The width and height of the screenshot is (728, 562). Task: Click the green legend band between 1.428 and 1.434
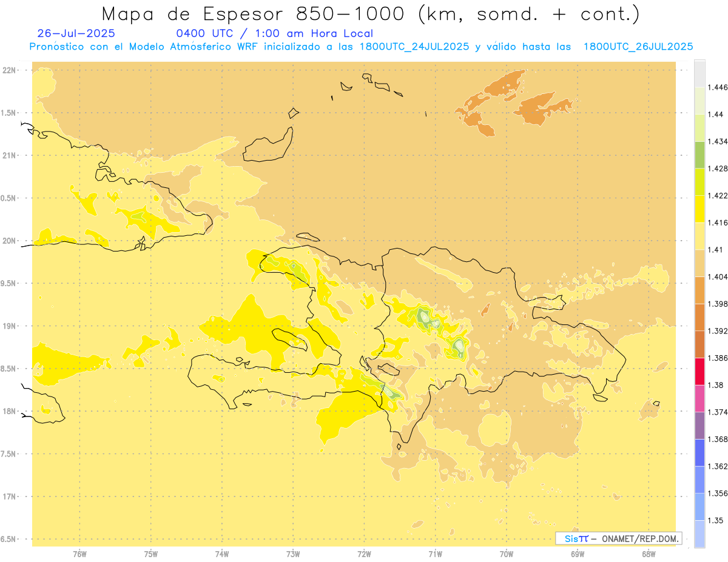699,155
